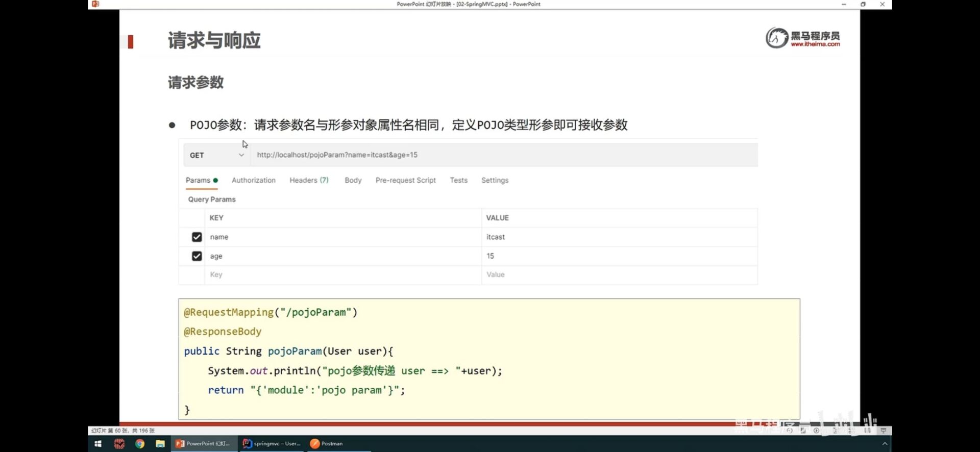
Task: Switch to Normal view
Action: (x=836, y=431)
